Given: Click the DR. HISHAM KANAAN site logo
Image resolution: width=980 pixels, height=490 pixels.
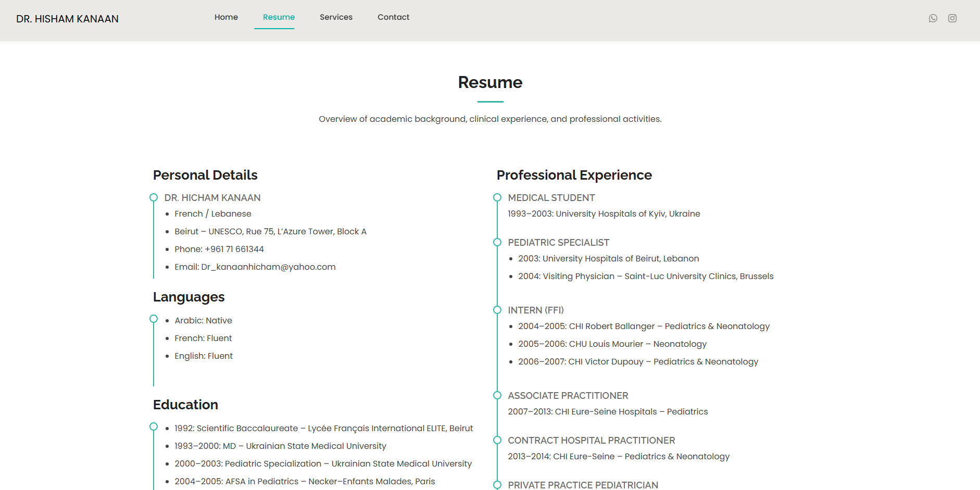Looking at the screenshot, I should (x=67, y=19).
